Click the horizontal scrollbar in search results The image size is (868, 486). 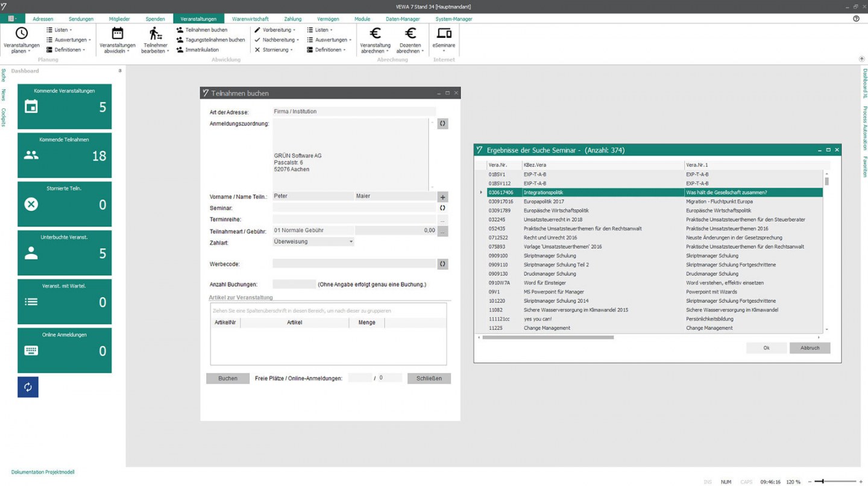(548, 337)
